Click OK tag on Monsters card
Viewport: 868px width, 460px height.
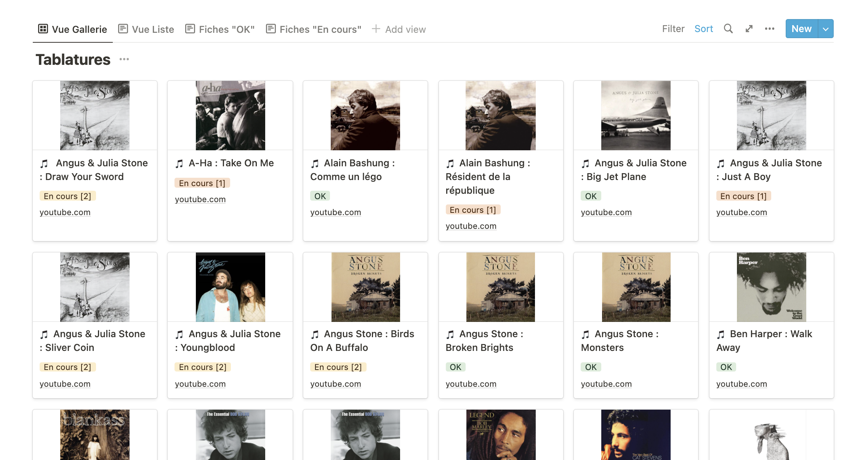591,367
